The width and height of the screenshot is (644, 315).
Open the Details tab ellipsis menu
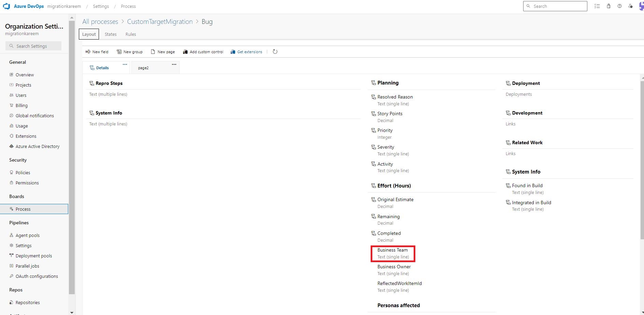click(x=125, y=64)
